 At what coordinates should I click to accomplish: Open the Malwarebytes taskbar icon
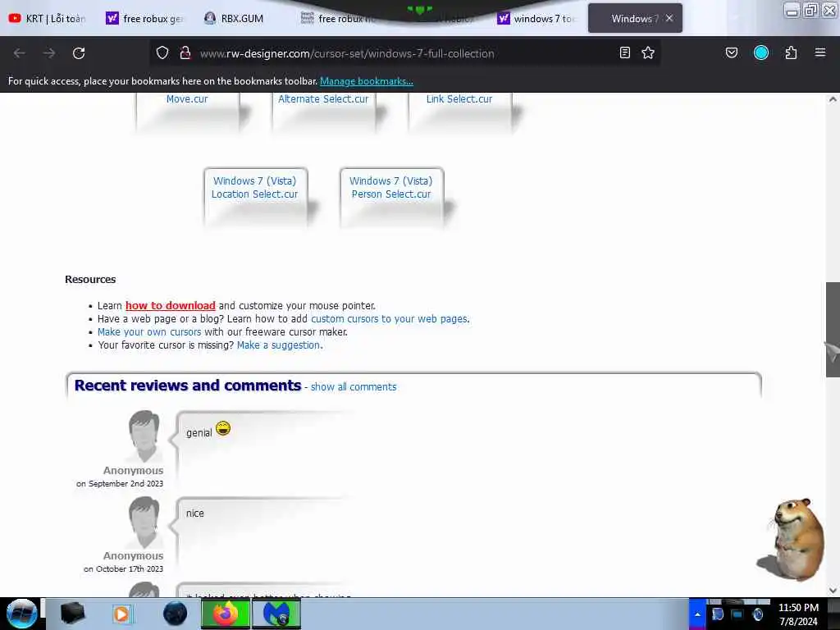276,614
